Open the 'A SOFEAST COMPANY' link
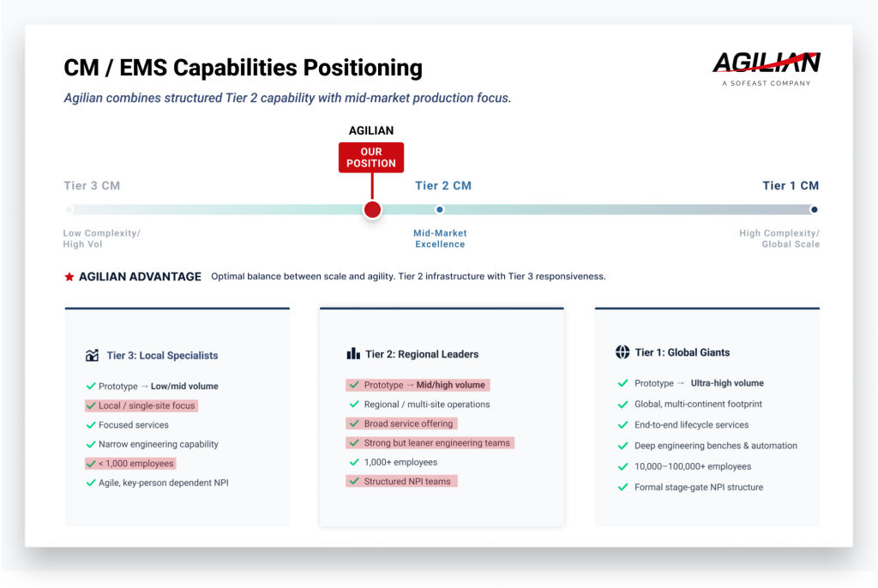Viewport: 878px width, 588px height. pos(765,83)
